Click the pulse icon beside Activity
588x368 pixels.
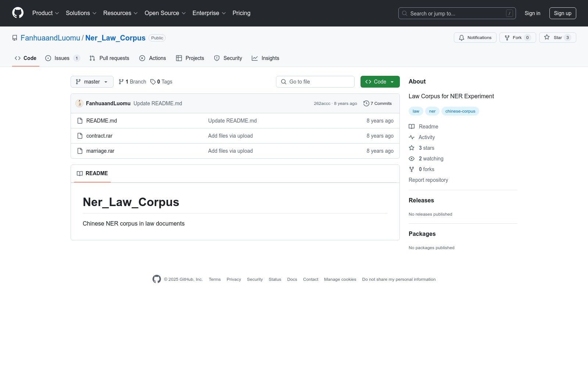point(412,137)
